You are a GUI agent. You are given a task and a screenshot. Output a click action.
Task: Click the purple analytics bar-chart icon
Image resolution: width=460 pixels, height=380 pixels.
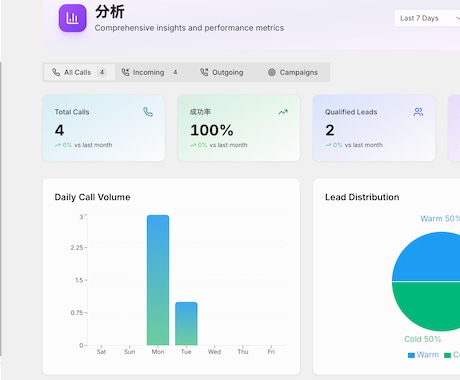(x=73, y=18)
